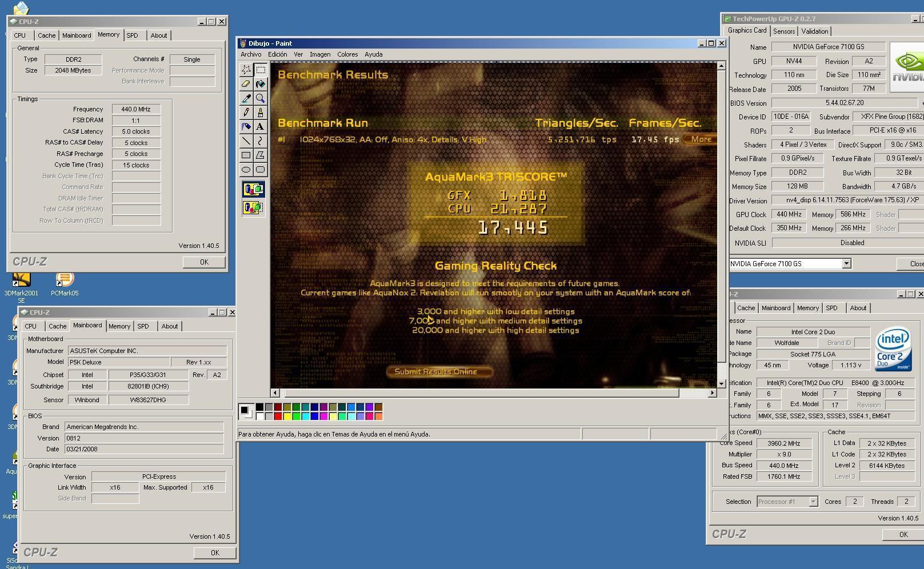Open SPD tab in top-left CPU-Z window

pos(132,35)
